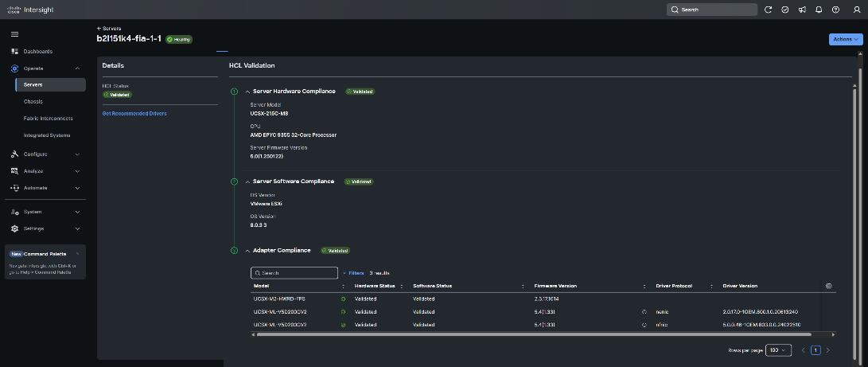Screen dimensions: 868x367
Task: Collapse the sidebar with the hamburger icon
Action: point(15,34)
